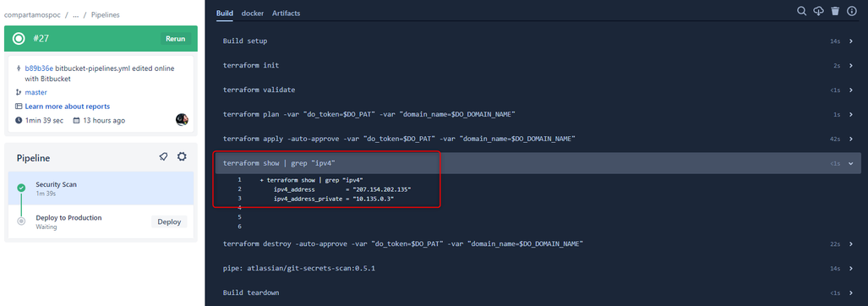Viewport: 868px width, 306px height.
Task: Download the raw log via cloud icon
Action: point(818,11)
